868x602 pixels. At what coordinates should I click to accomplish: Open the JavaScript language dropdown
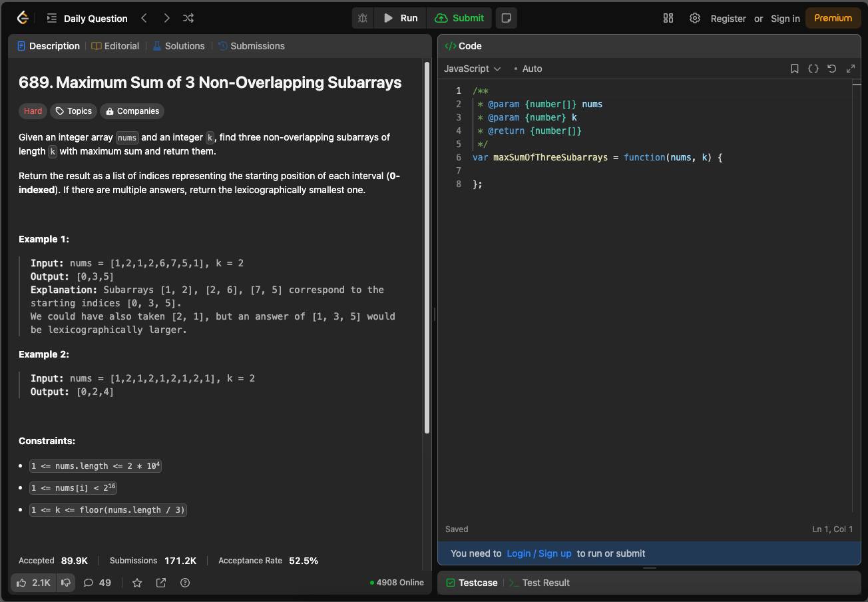[472, 69]
